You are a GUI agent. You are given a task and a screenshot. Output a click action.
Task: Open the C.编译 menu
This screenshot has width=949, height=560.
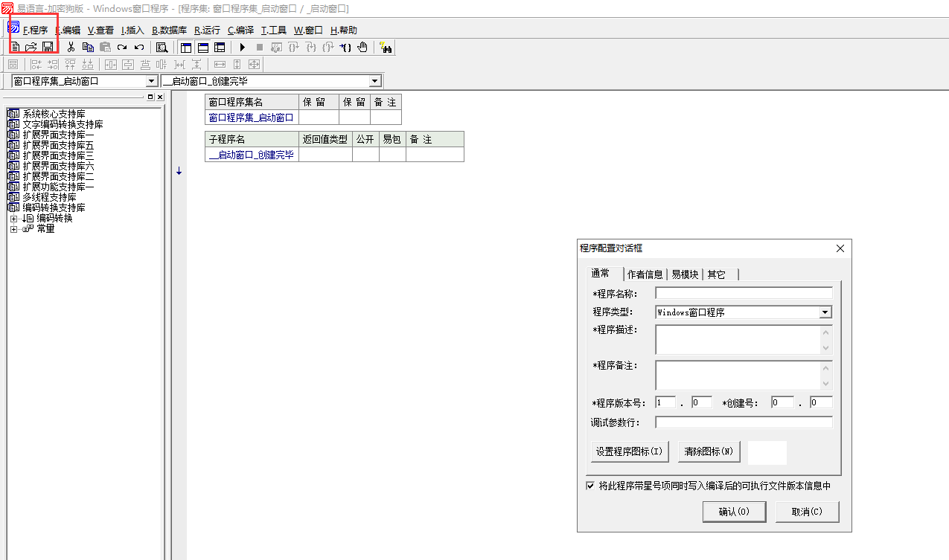coord(240,30)
